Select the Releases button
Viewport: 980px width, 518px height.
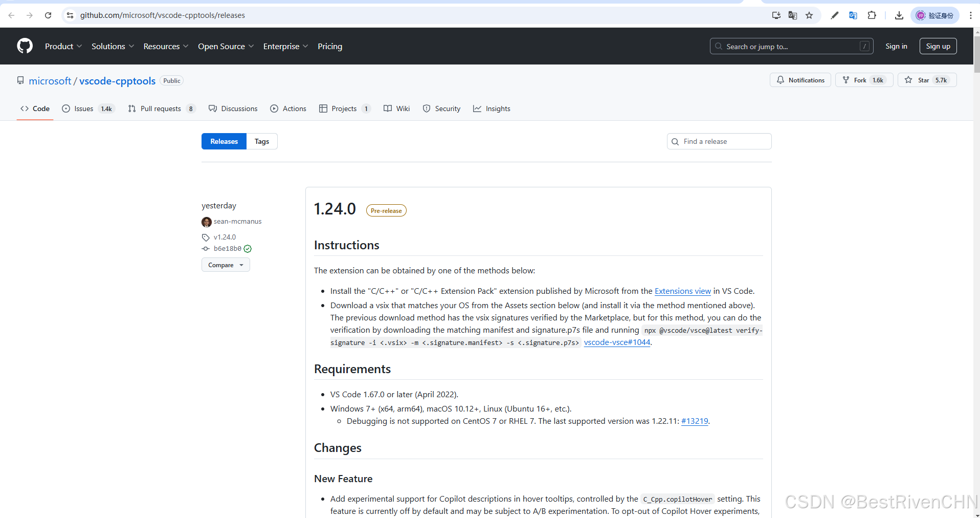(224, 141)
